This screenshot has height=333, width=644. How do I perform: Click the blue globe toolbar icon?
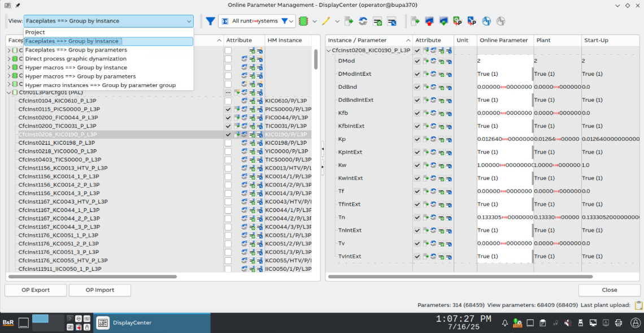(x=486, y=21)
